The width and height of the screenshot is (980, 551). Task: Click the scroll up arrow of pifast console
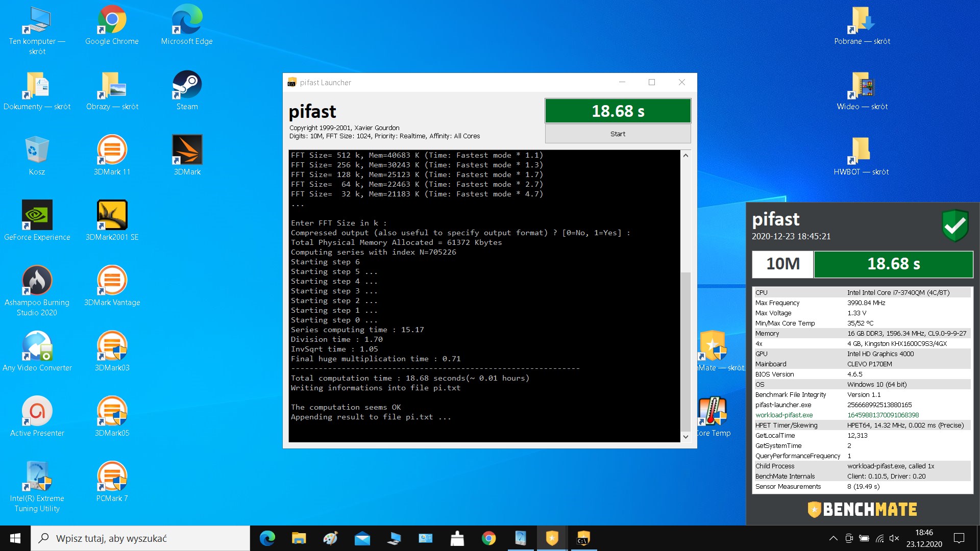tap(685, 156)
